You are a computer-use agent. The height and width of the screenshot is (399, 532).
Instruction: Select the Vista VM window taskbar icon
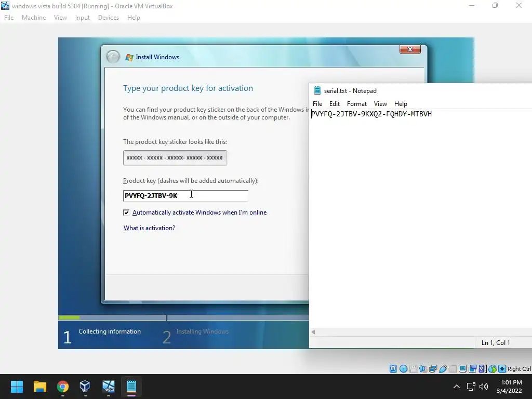pos(108,387)
